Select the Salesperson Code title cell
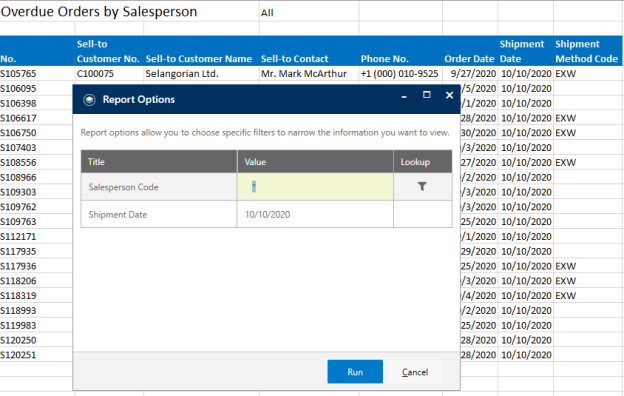Screen dimensions: 624x396 click(x=159, y=187)
